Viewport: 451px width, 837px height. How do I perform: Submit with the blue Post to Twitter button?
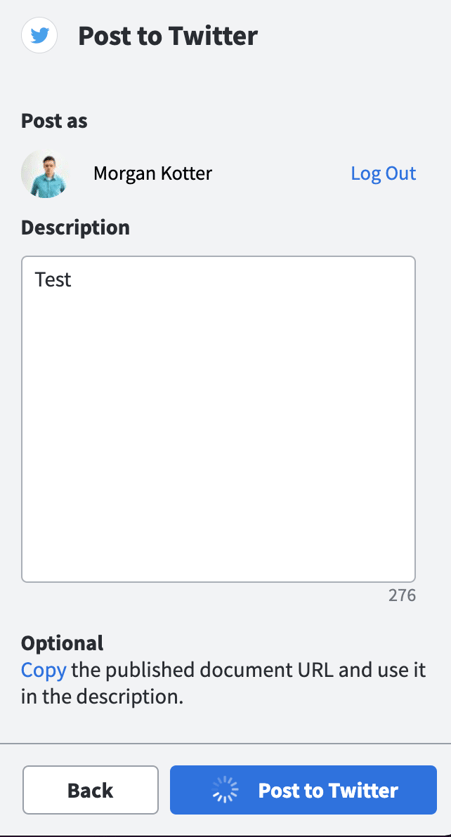[303, 789]
